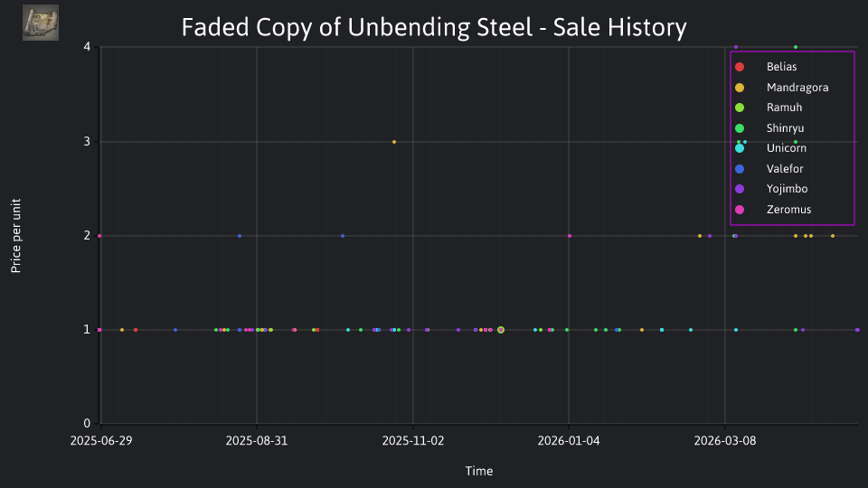
Task: Click the Yojimbo purple legend marker
Action: (x=740, y=189)
